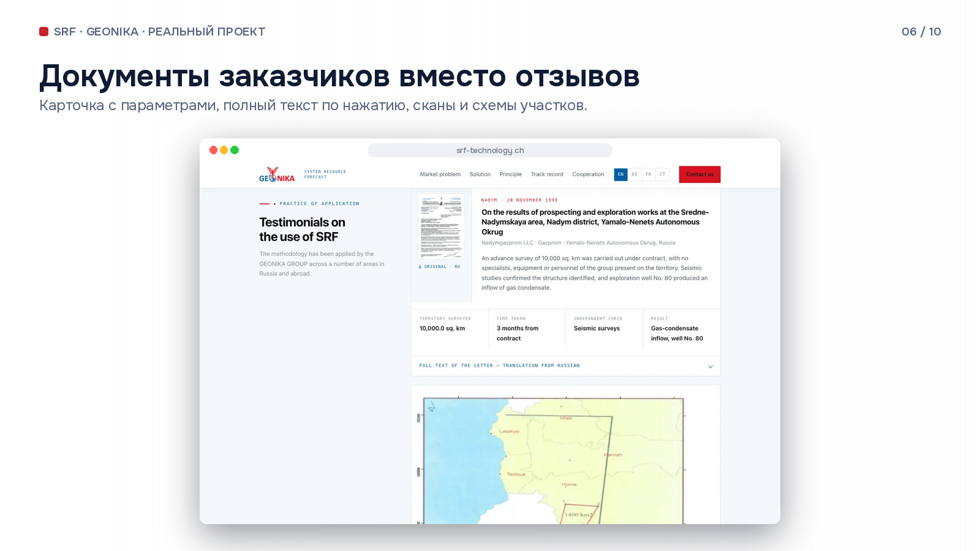Click the 'Seismic surveys' value

click(x=597, y=329)
